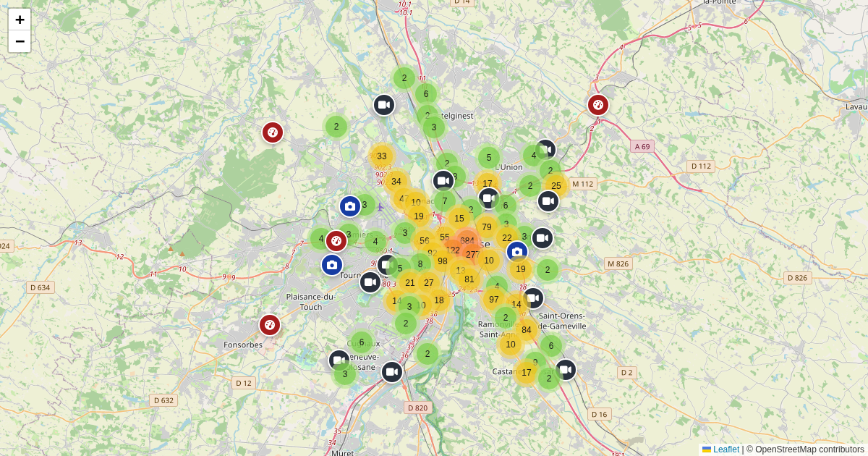Select the blue camera marker beside the airport icon
The width and height of the screenshot is (868, 456).
click(350, 206)
